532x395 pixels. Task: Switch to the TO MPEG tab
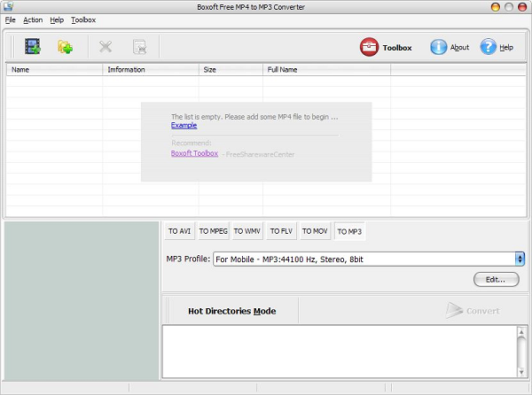tap(214, 231)
